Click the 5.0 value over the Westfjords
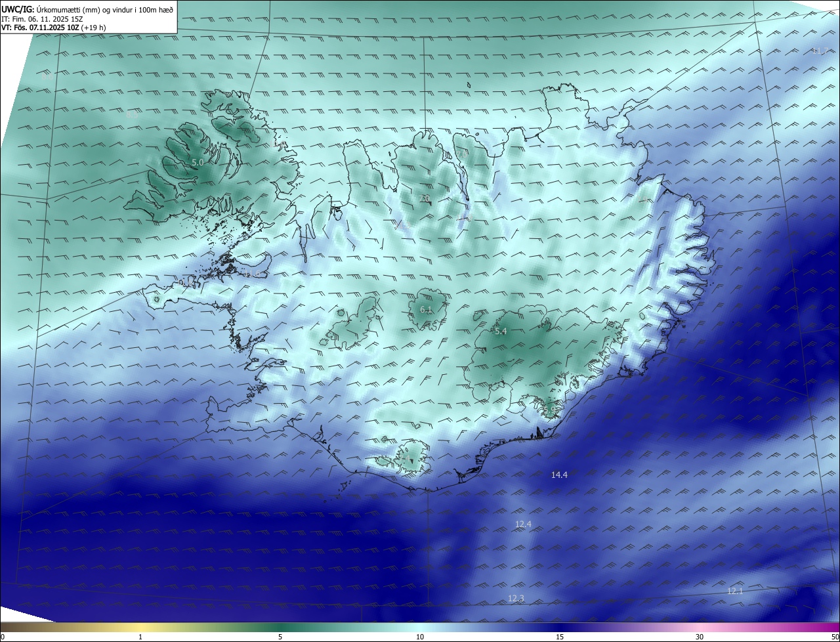This screenshot has height=642, width=840. (x=198, y=162)
